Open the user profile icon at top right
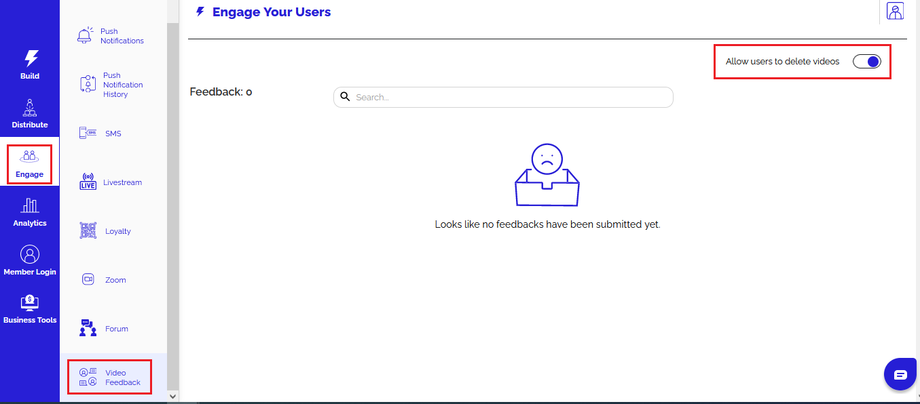 pyautogui.click(x=895, y=11)
